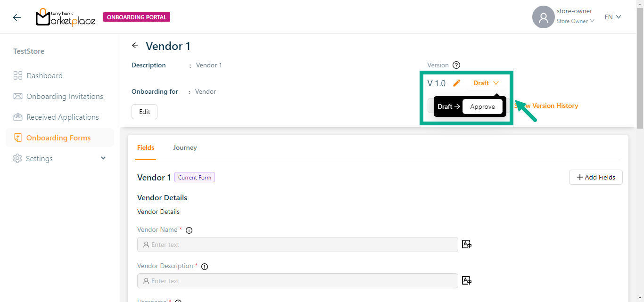The image size is (644, 302).
Task: Click the Version help question mark icon
Action: pyautogui.click(x=456, y=65)
